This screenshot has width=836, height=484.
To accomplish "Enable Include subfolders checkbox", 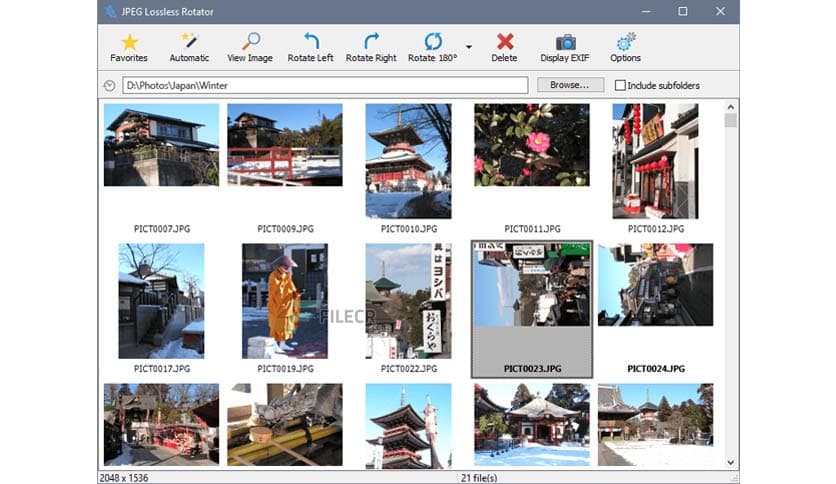I will point(620,85).
